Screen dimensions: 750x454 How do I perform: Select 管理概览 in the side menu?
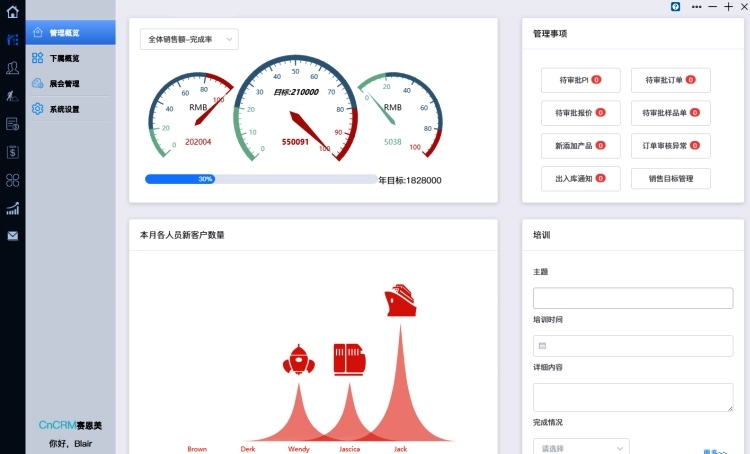(70, 33)
